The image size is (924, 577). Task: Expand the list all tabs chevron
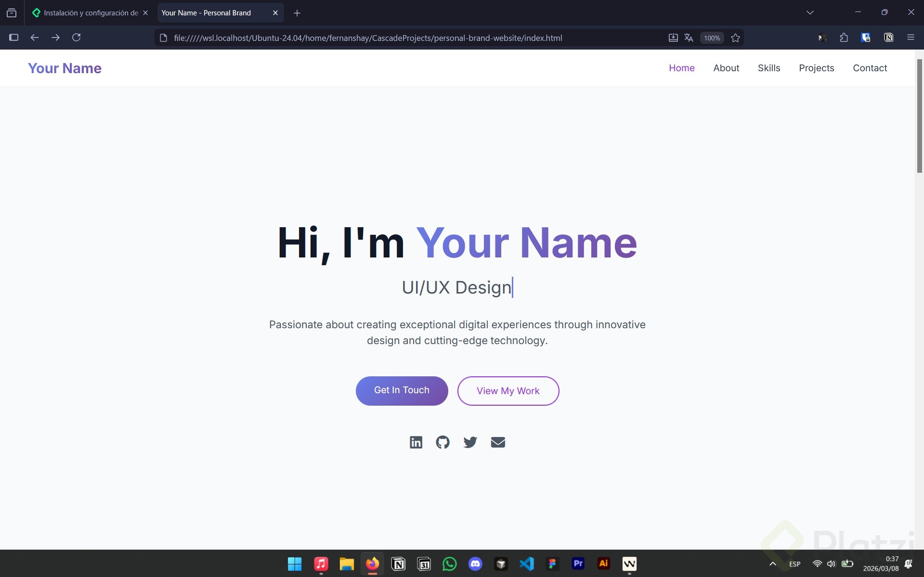[810, 13]
